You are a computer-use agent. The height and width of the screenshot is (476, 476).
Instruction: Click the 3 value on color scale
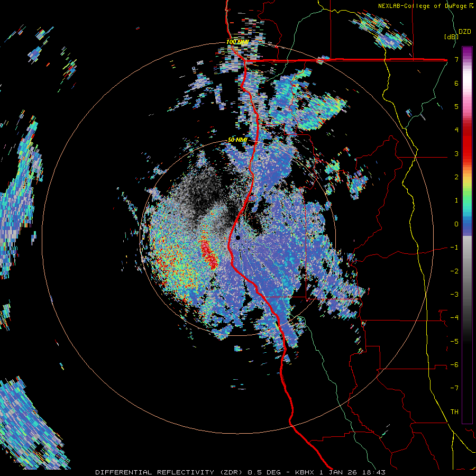(x=456, y=153)
